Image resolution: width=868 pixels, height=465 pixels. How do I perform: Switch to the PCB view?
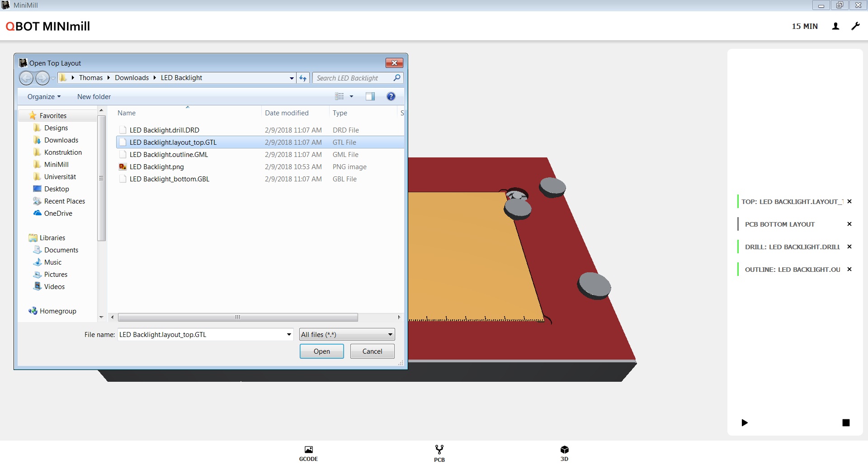click(439, 454)
